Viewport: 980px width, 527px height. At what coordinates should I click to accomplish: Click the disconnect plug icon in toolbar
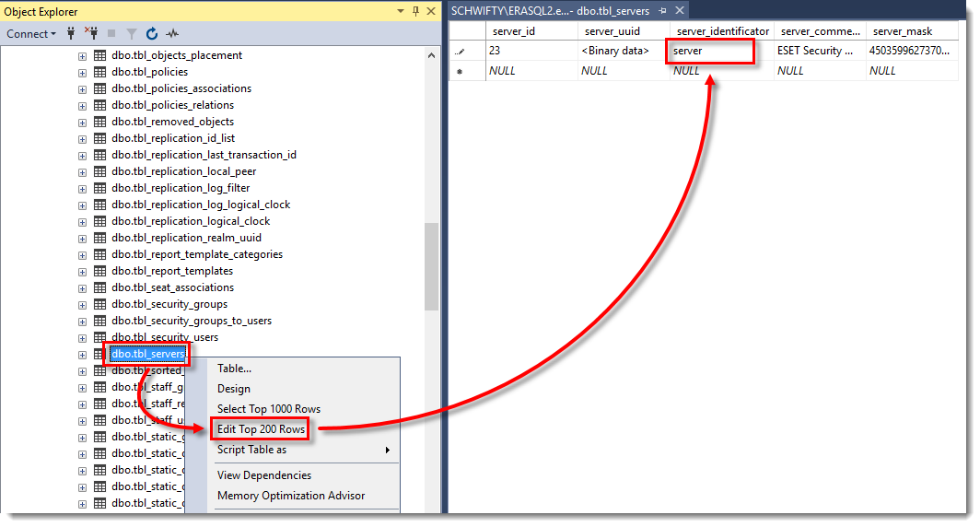point(91,33)
